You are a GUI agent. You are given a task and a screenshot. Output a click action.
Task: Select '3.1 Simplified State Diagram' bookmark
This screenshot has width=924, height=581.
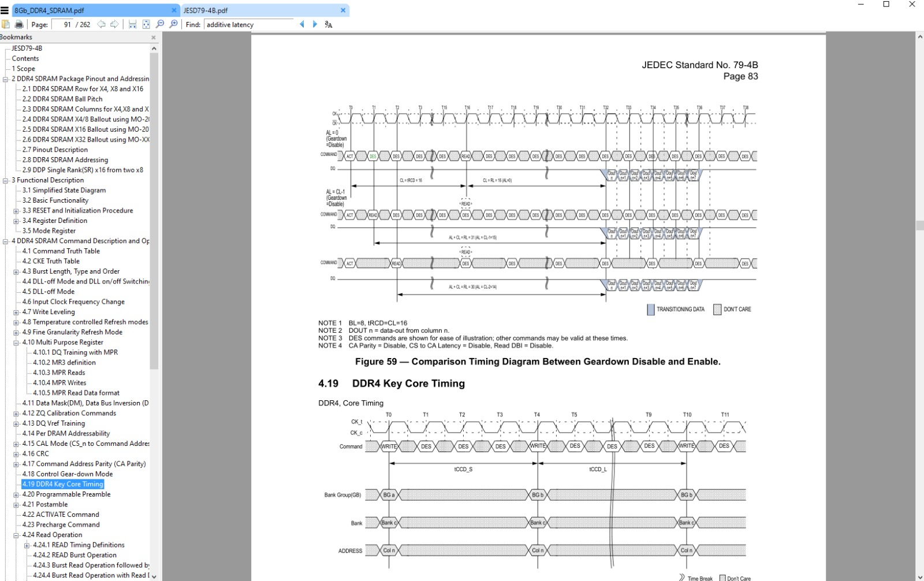tap(64, 190)
